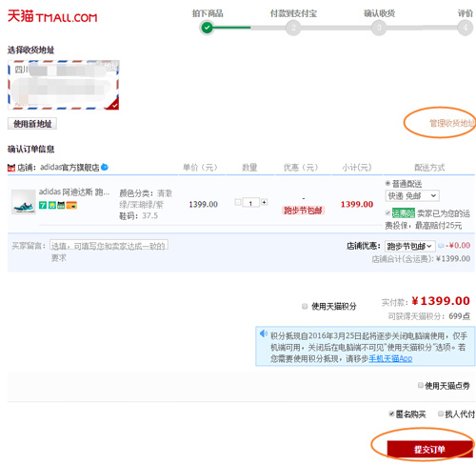This screenshot has height=464, width=476.
Task: Click the speaker icon in the points notice
Action: tap(264, 333)
